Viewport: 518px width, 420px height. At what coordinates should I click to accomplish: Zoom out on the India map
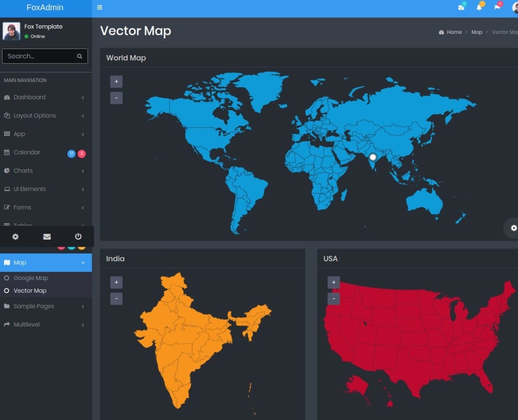[116, 299]
